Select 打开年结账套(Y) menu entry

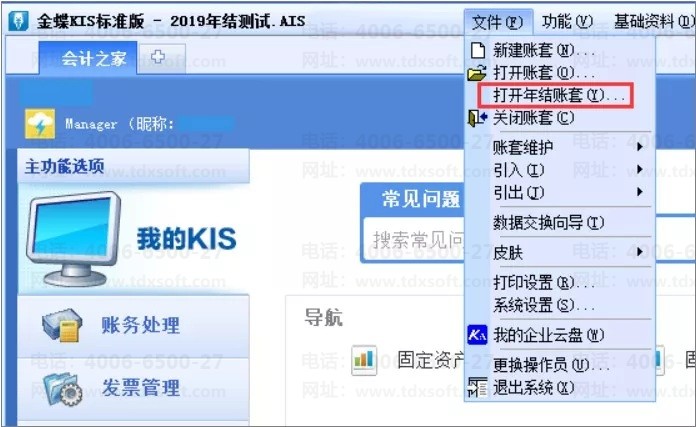[x=556, y=95]
